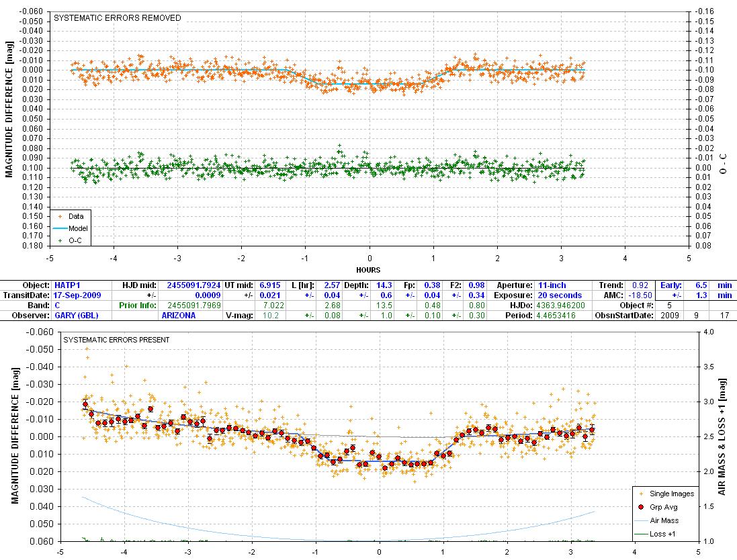This screenshot has width=737, height=560.
Task: Select the "UT mid:" label cell
Action: point(239,285)
